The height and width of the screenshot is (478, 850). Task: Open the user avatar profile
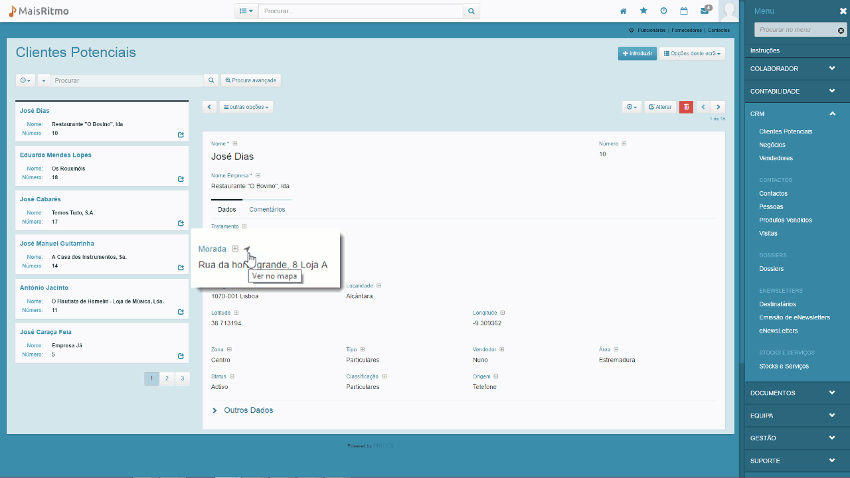729,11
